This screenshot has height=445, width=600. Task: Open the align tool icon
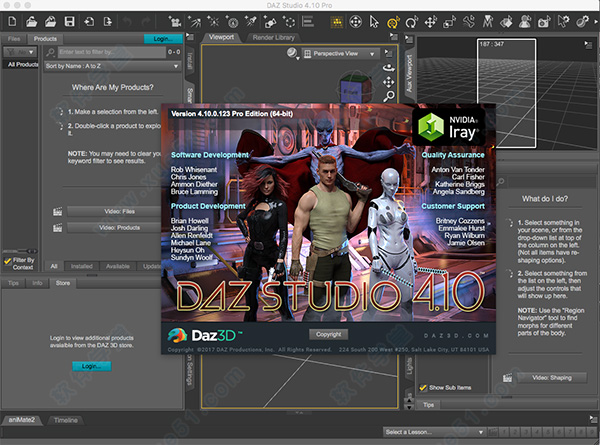point(308,21)
